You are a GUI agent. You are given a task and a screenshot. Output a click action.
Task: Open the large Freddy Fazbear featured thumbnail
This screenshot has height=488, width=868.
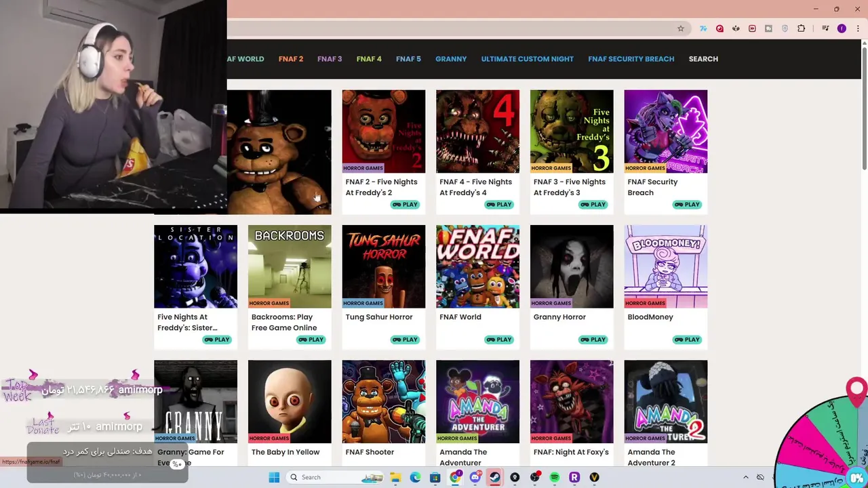[279, 152]
